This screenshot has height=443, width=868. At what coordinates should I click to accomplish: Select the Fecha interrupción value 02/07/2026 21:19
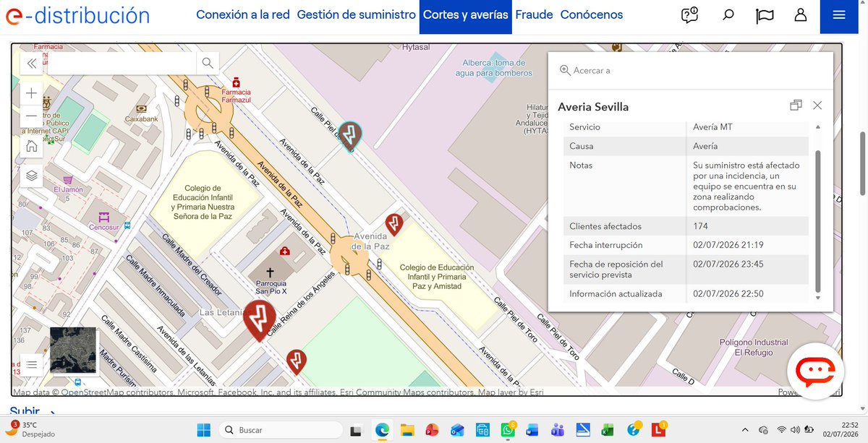[728, 245]
